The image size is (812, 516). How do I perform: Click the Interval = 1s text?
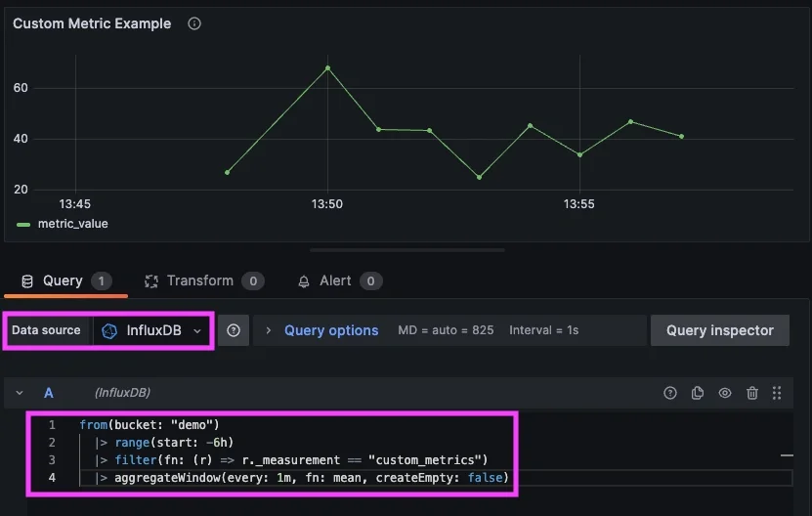pyautogui.click(x=543, y=330)
